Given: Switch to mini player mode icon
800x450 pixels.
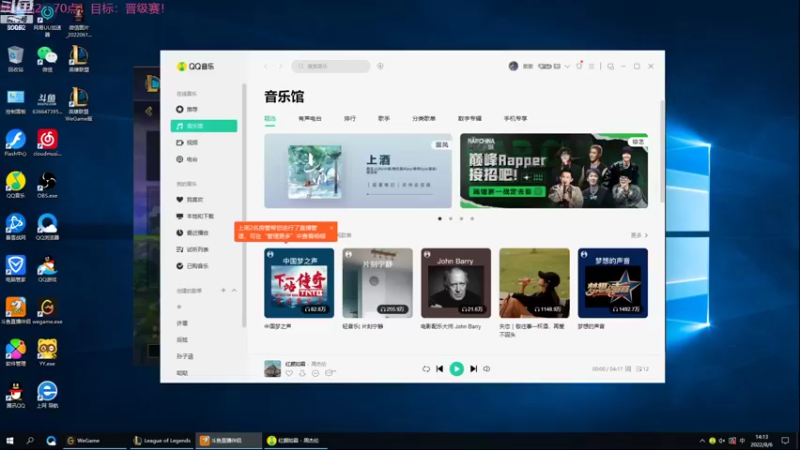Looking at the screenshot, I should point(611,66).
